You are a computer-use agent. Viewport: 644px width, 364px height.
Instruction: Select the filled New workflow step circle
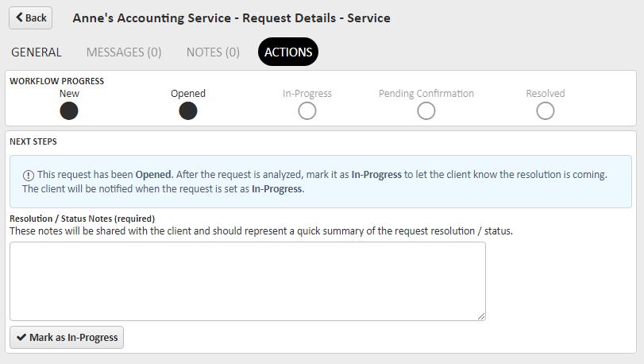[x=69, y=111]
